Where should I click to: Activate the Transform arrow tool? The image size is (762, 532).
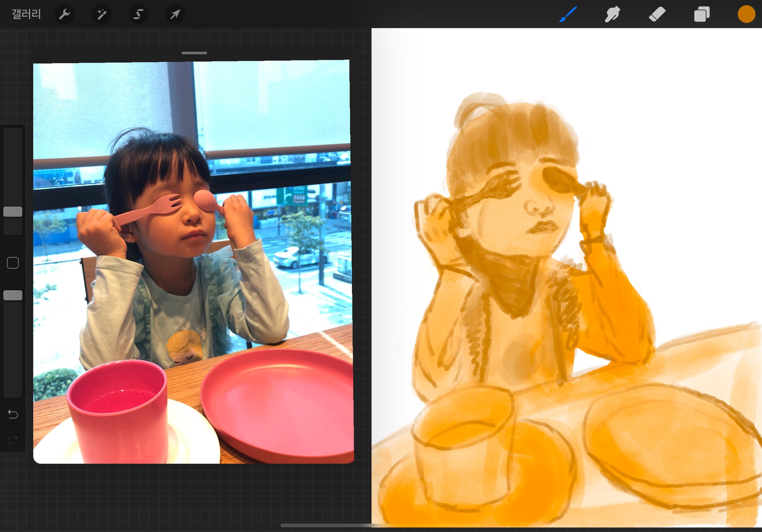[175, 14]
